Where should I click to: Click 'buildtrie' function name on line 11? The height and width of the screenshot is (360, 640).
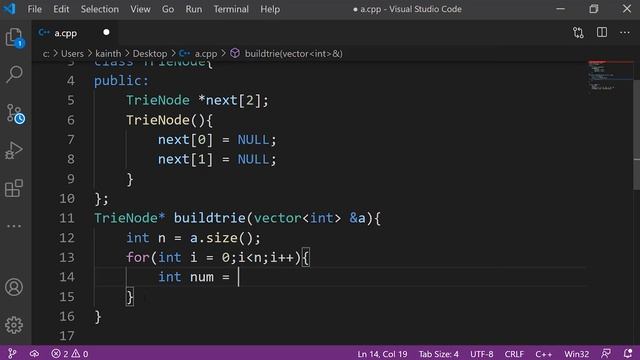(x=209, y=218)
